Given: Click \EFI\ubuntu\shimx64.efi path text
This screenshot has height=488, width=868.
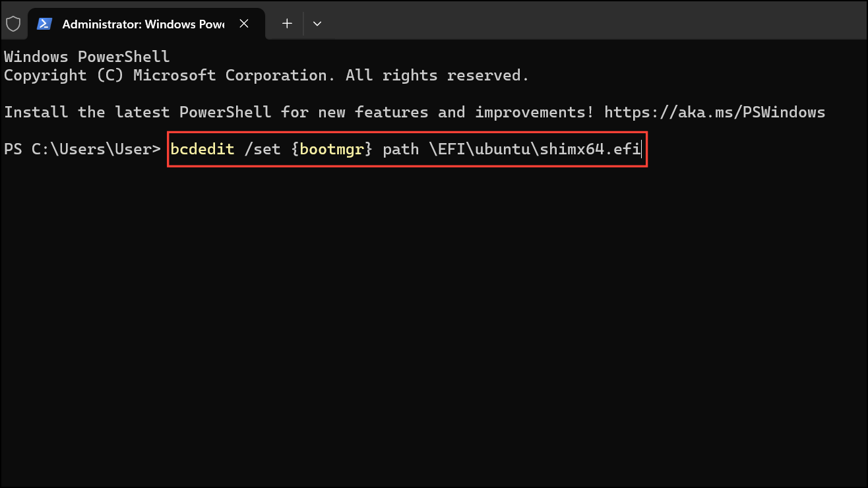Looking at the screenshot, I should click(534, 149).
